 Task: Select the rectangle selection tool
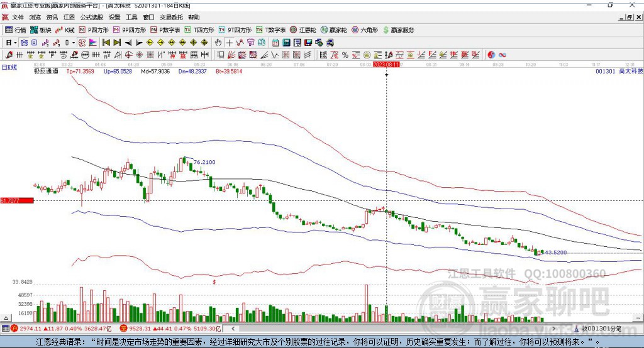220,55
